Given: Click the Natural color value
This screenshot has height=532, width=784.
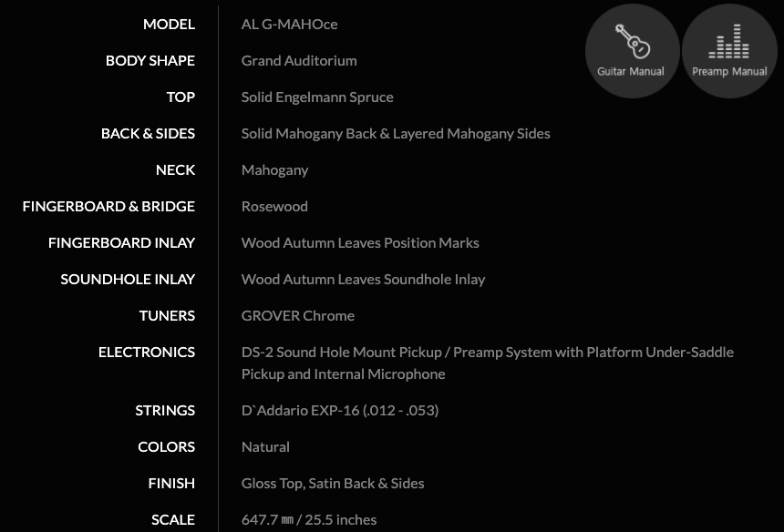Looking at the screenshot, I should click(x=265, y=446).
